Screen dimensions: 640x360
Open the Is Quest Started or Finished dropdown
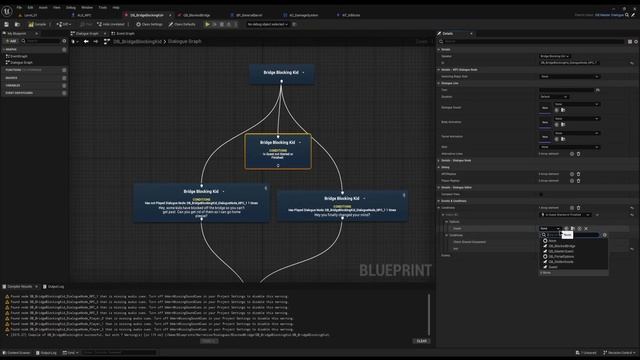tap(565, 215)
